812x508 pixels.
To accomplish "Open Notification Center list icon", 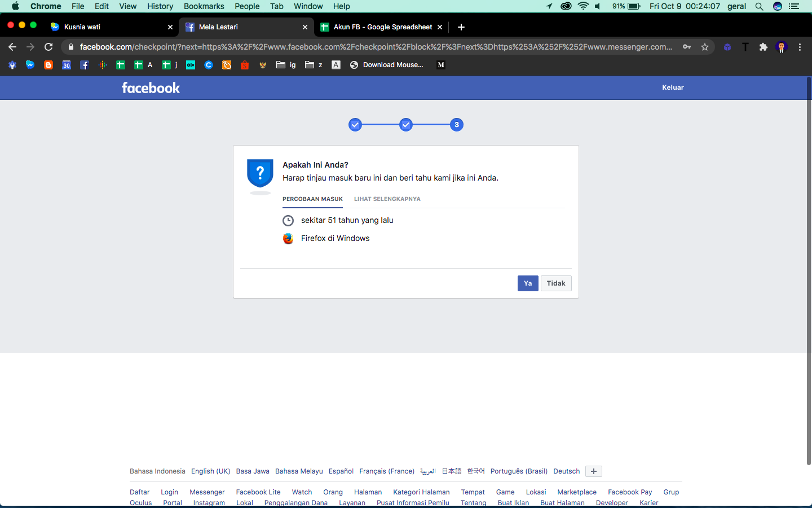I will click(794, 6).
